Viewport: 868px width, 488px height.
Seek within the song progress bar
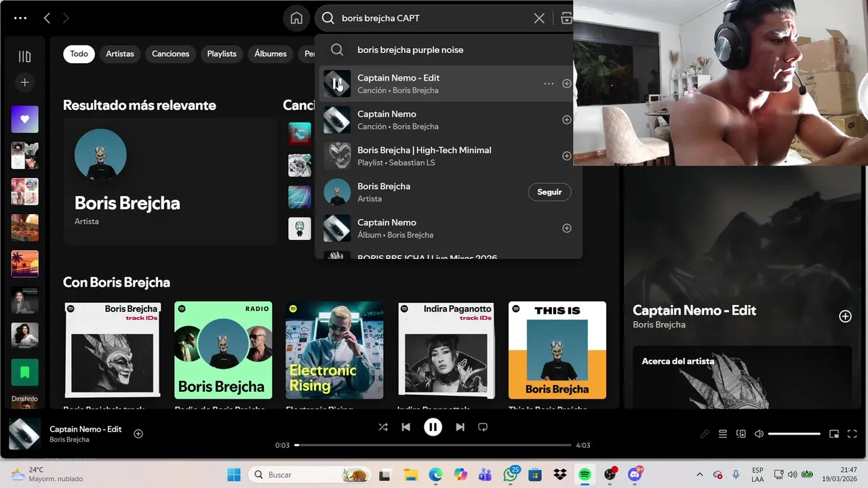433,445
